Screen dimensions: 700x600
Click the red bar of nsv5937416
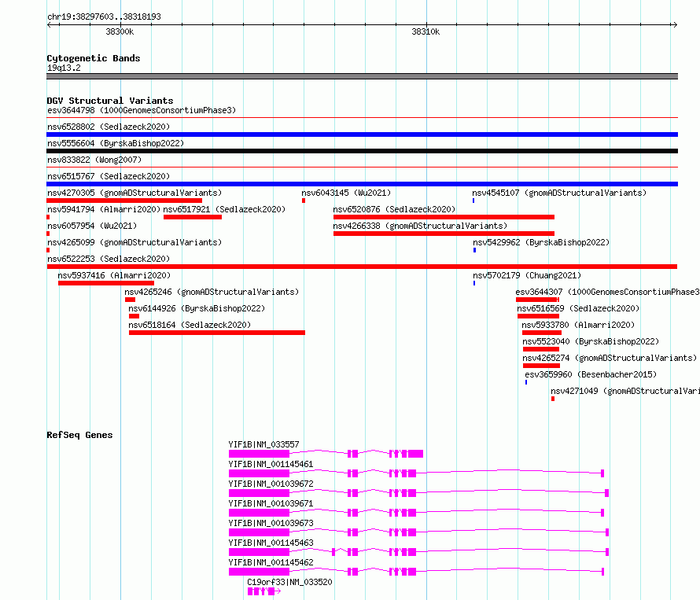106,283
